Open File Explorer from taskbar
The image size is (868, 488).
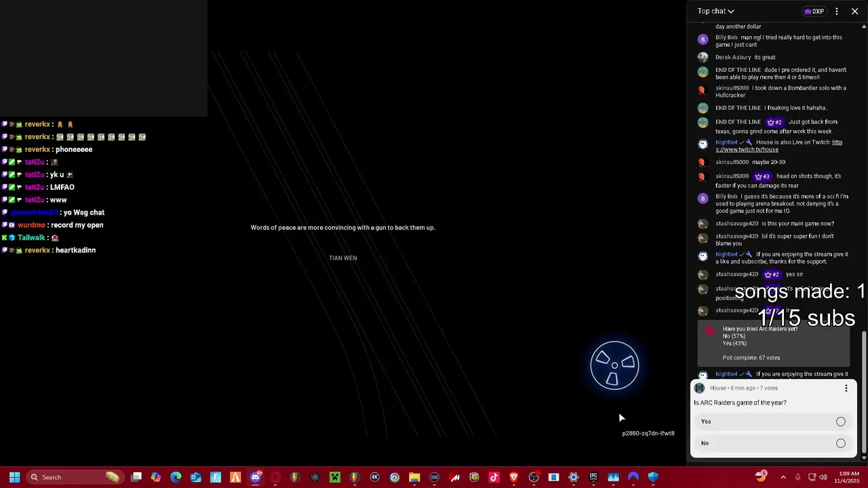coord(414,477)
